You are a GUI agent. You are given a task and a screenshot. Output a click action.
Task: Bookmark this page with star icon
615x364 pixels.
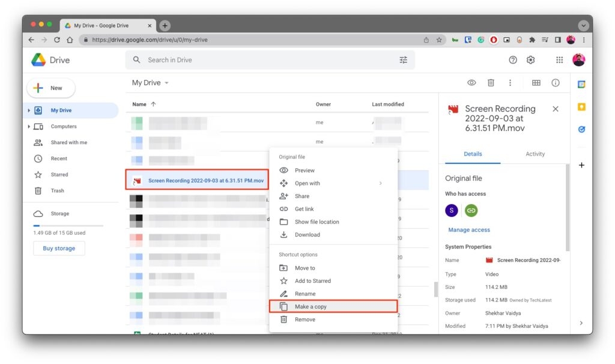coord(439,40)
